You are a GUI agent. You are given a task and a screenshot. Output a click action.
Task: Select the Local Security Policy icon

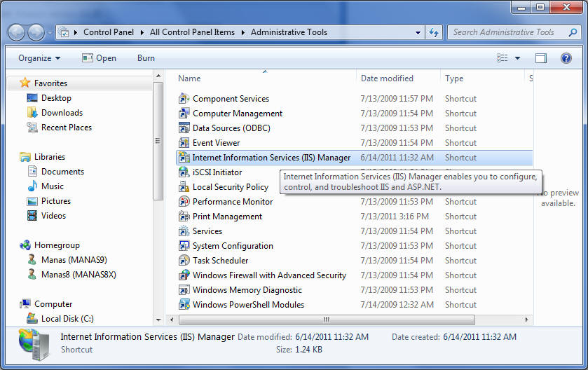pyautogui.click(x=184, y=186)
